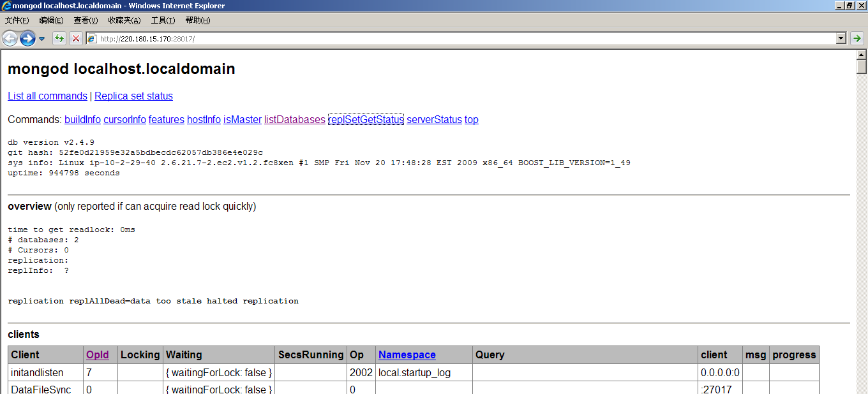Click the 'Locking' column header

click(140, 355)
